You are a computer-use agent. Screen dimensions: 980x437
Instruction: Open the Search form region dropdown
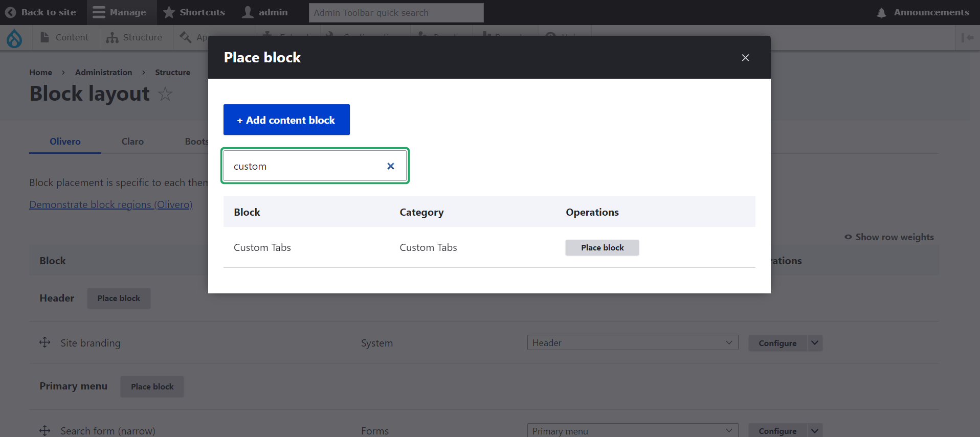pos(632,430)
